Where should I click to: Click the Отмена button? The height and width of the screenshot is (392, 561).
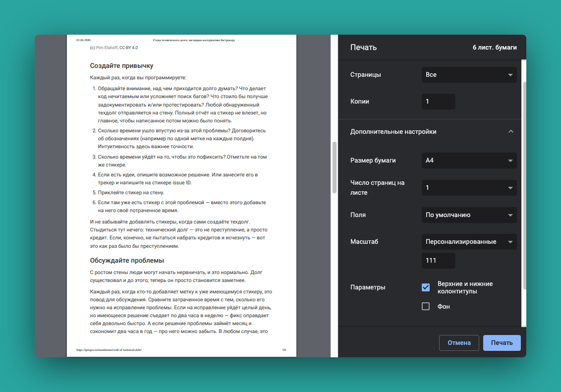point(459,343)
